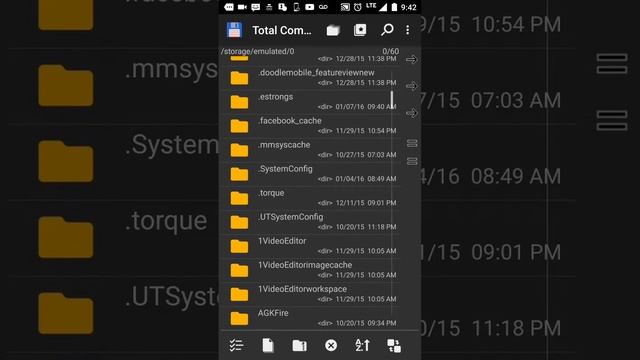
Task: Select .torque via its folder icon
Action: coord(239,198)
